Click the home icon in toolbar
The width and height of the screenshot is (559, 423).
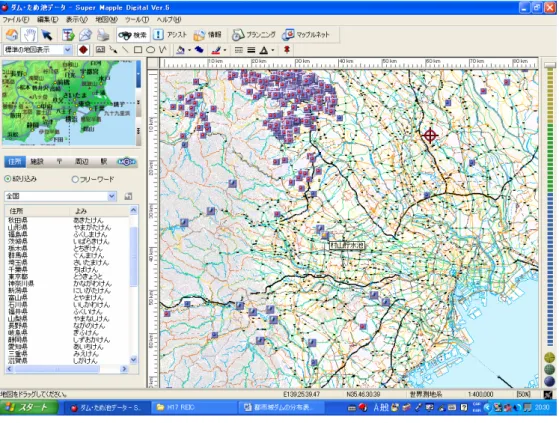pyautogui.click(x=12, y=35)
